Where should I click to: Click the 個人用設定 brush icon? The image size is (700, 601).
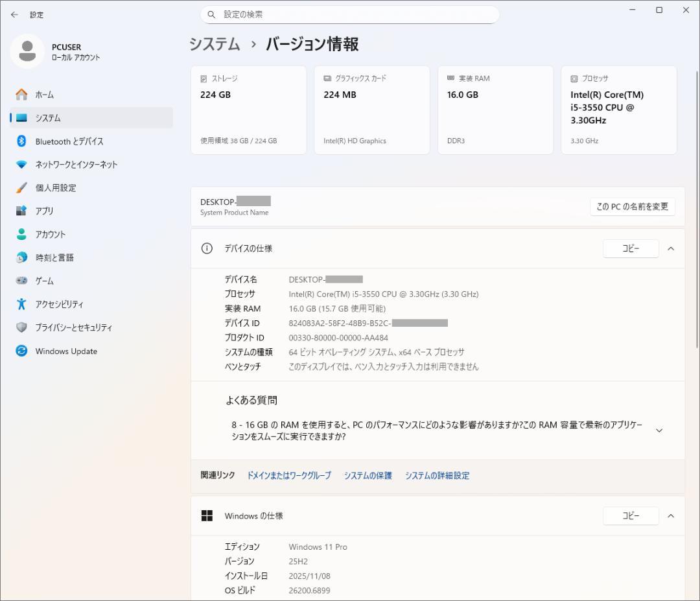(x=20, y=188)
